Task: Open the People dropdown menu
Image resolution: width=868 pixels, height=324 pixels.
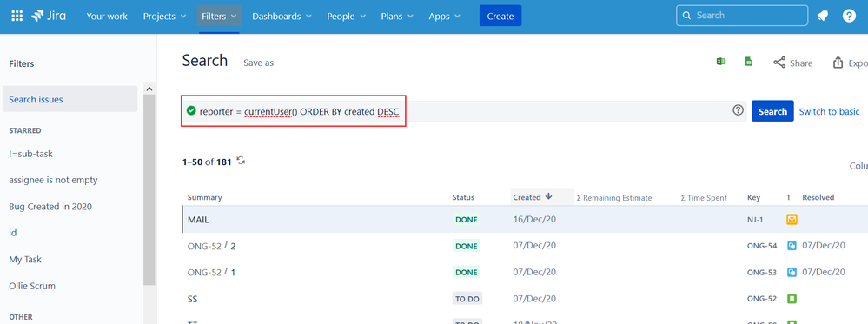Action: pyautogui.click(x=347, y=17)
